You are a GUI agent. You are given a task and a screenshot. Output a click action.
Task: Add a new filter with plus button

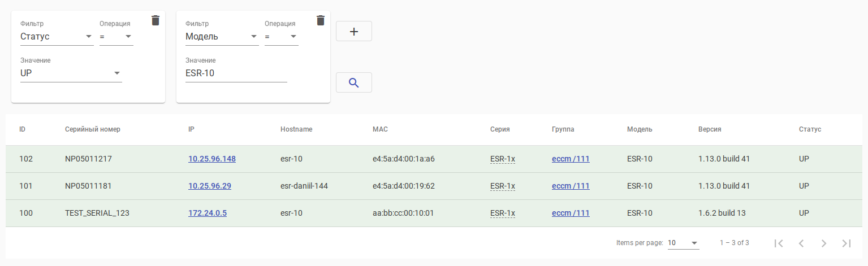pyautogui.click(x=354, y=32)
